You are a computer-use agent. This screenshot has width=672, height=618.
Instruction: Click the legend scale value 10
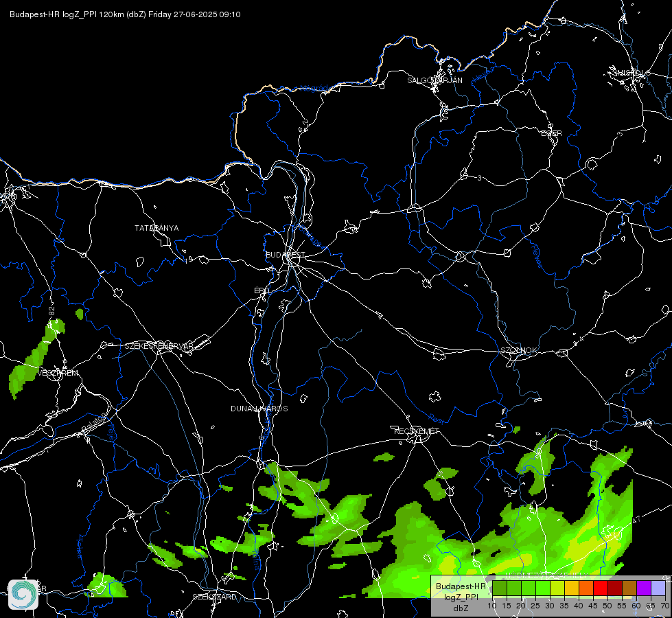[x=492, y=606]
